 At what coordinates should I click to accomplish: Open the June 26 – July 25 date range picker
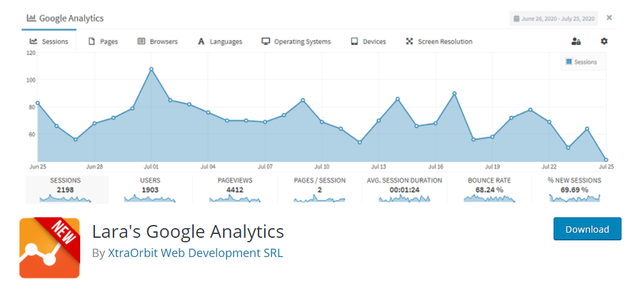point(554,19)
